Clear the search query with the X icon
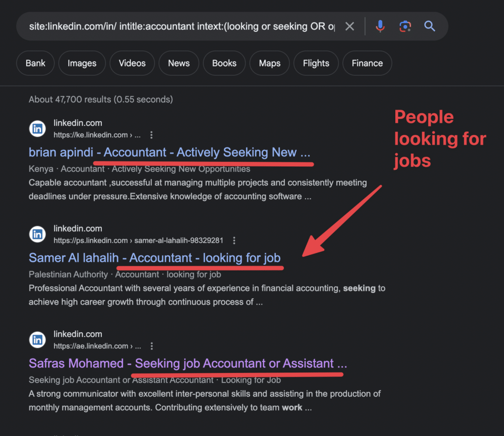This screenshot has width=504, height=436. [x=349, y=26]
